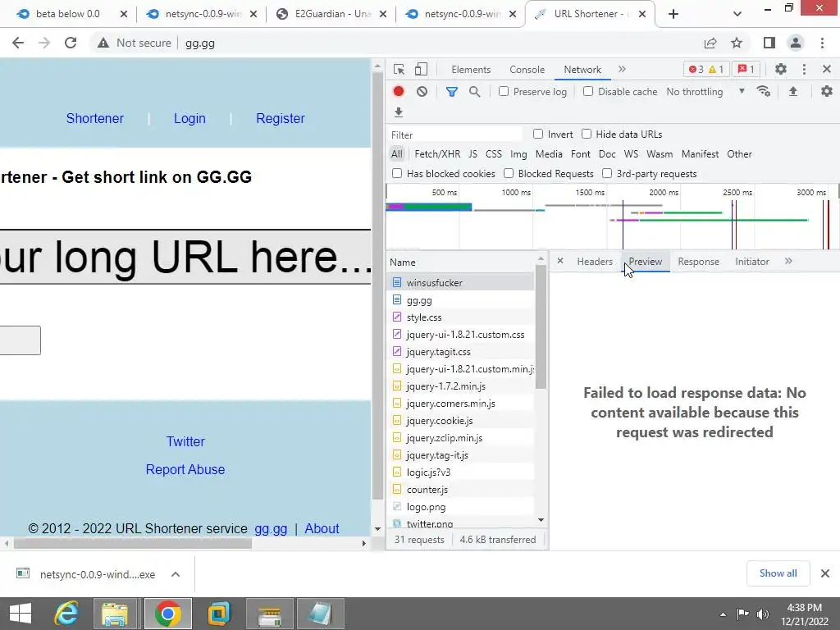Show more DevTools panels chevron

622,69
